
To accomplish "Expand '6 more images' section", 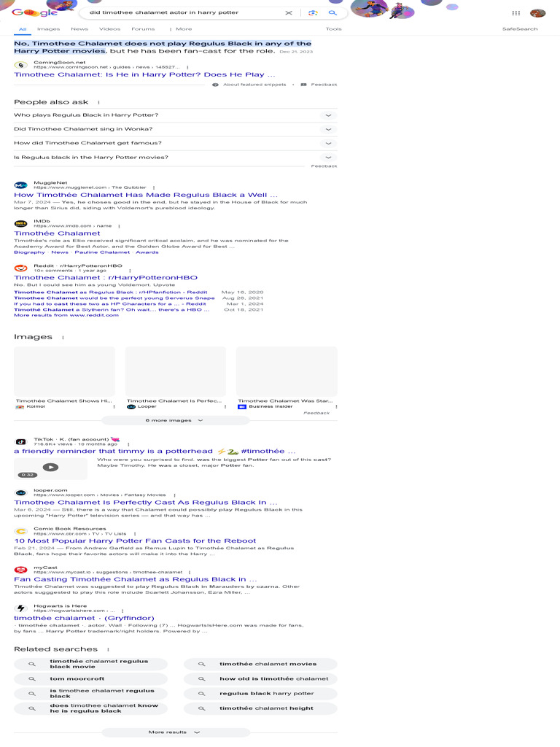I will coord(175,421).
